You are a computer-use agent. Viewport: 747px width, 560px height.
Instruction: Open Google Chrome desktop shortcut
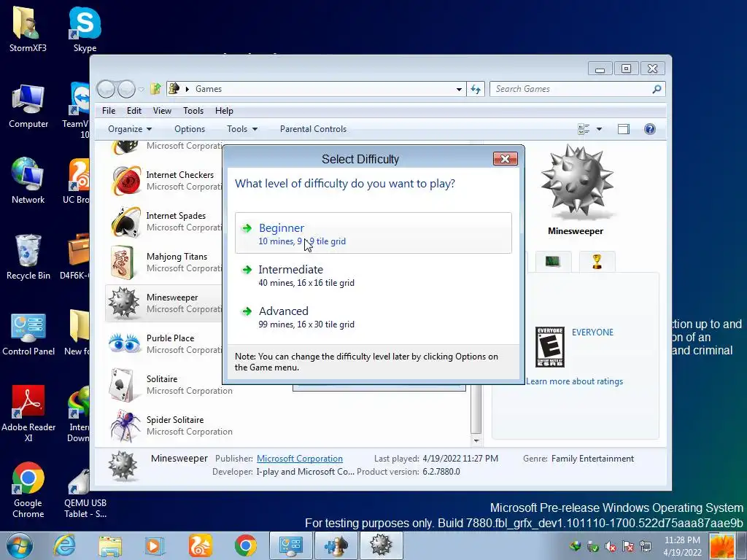[x=28, y=490]
